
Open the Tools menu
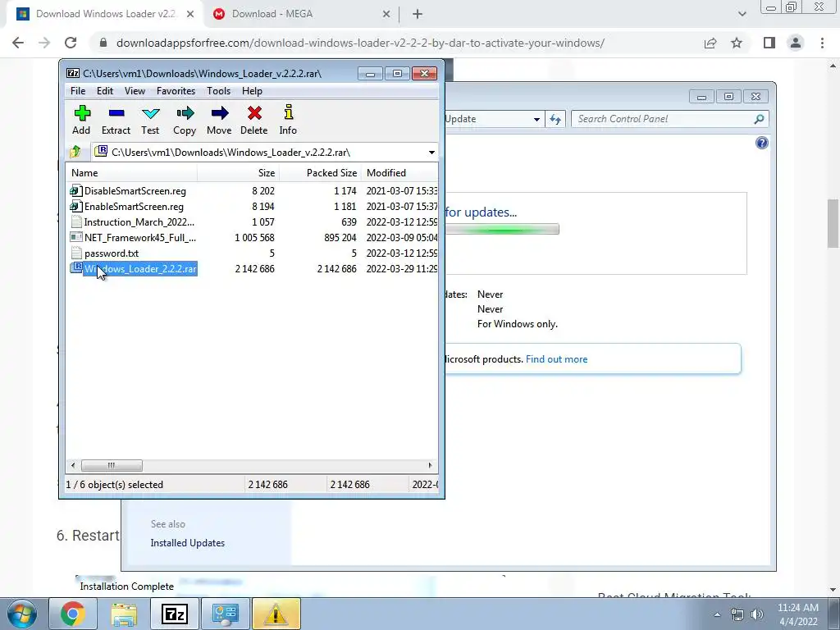(x=218, y=91)
